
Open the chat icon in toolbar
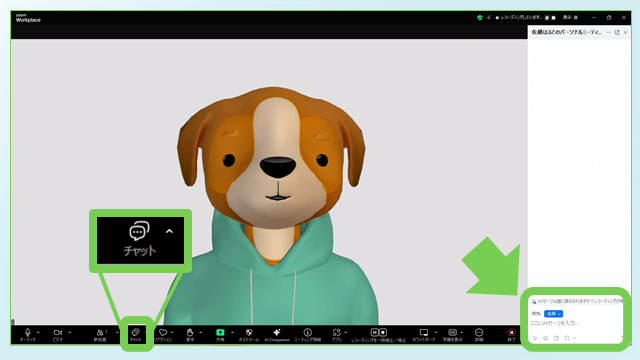click(136, 335)
